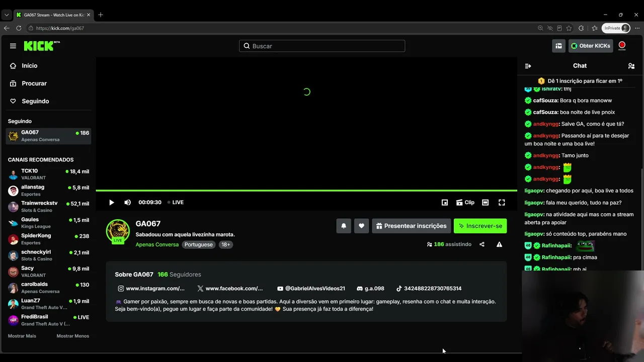Open the hamburger sidebar menu

tap(13, 46)
